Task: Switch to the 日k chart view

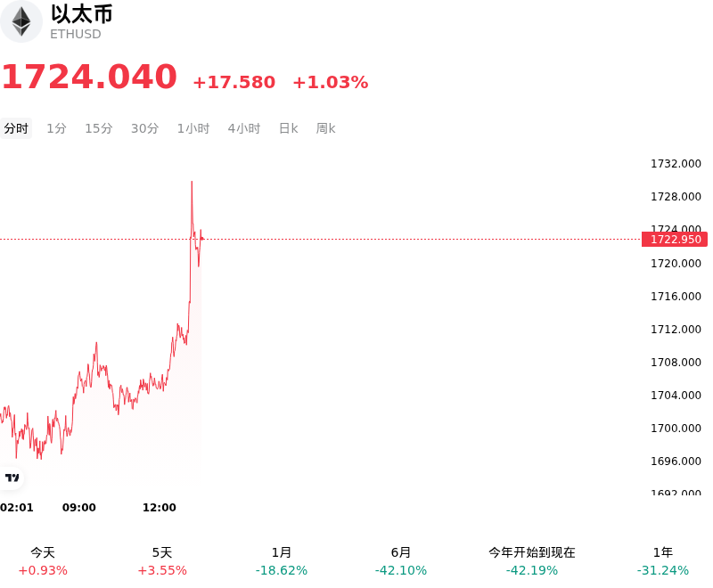Action: tap(288, 128)
